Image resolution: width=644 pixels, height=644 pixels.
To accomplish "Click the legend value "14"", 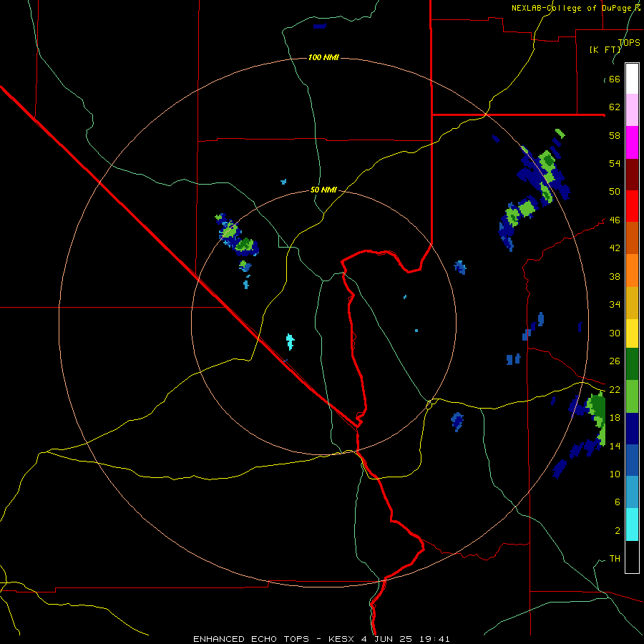I will point(615,446).
